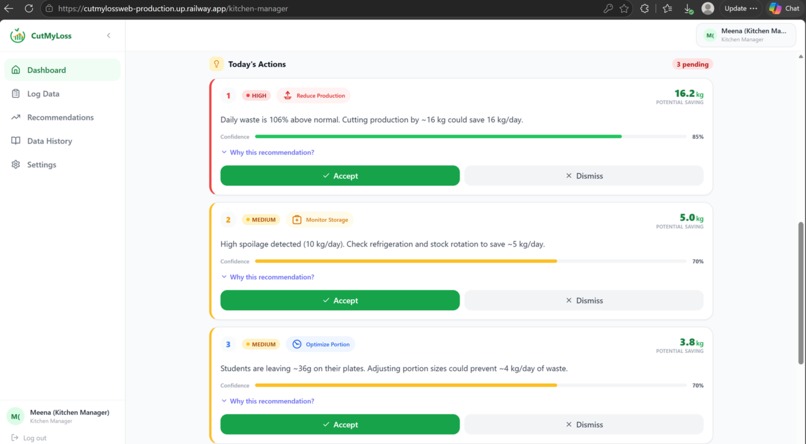Screen dimensions: 806x444
Task: Click the Monitor Storage tag icon
Action: 297,220
